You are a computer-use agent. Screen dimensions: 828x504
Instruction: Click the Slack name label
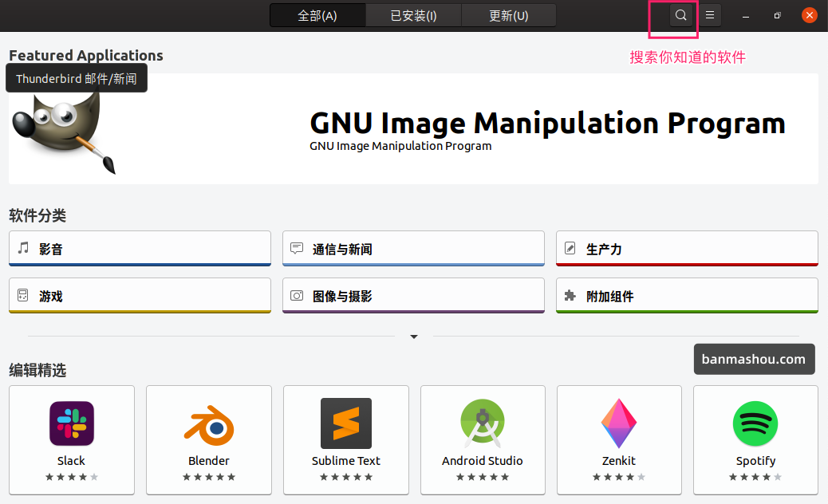pos(71,461)
